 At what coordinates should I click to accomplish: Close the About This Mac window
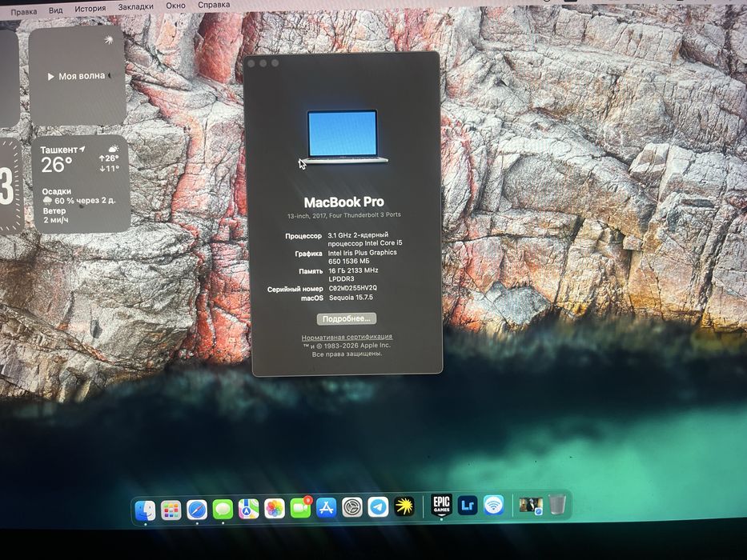[251, 64]
